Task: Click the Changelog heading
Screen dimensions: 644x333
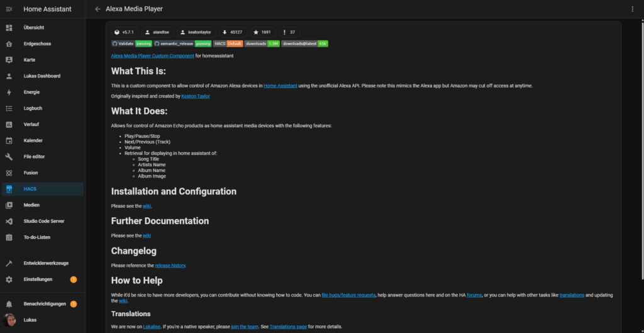Action: pyautogui.click(x=134, y=251)
